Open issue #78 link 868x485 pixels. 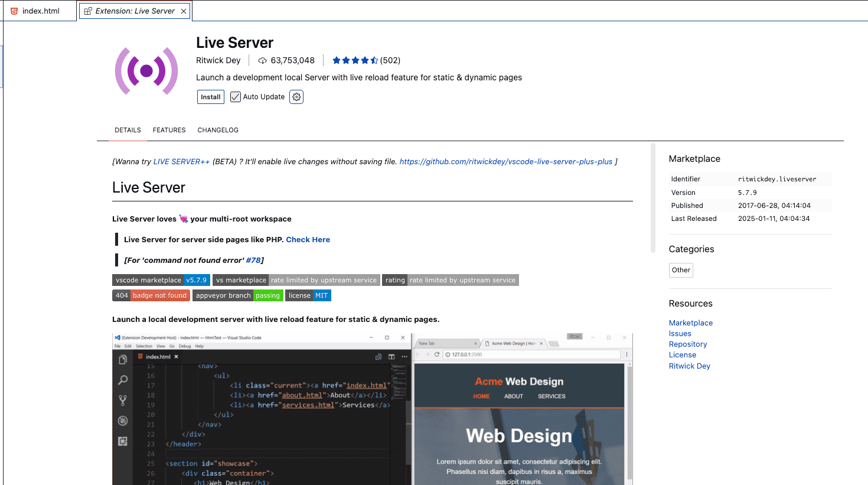253,260
